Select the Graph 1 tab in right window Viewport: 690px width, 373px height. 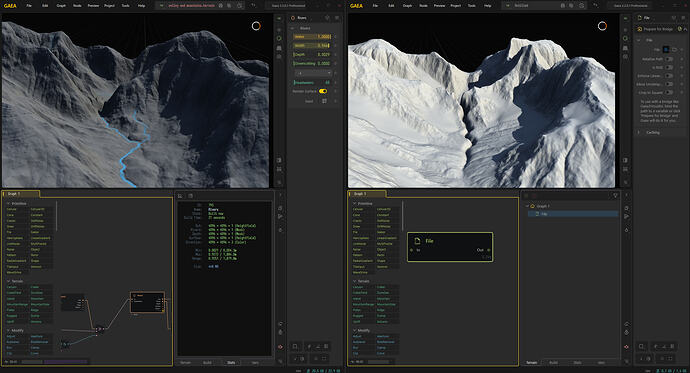360,194
